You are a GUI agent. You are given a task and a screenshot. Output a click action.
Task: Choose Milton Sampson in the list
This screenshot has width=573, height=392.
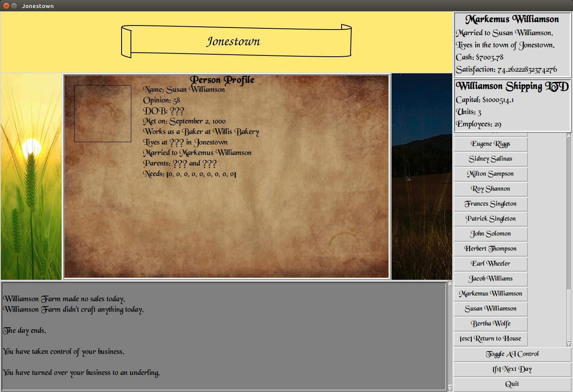click(491, 174)
